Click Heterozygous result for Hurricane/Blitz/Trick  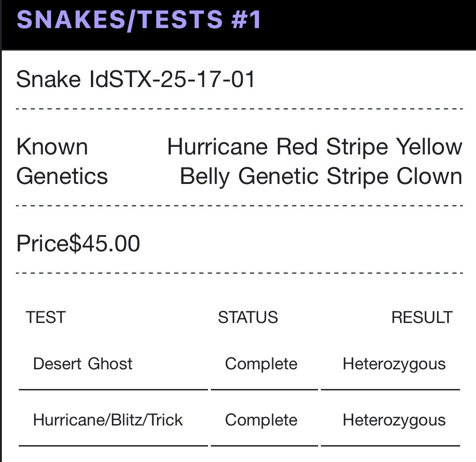394,420
